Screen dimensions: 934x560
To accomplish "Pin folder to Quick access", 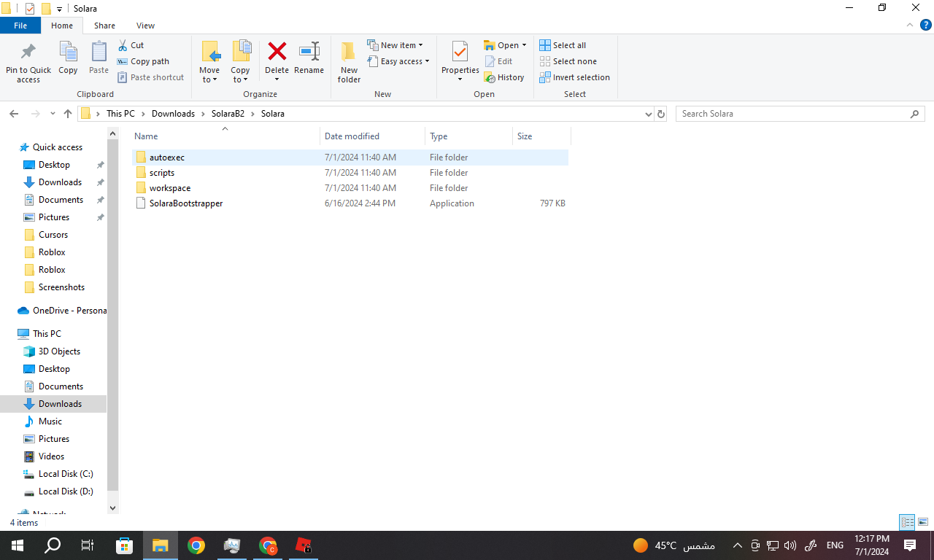I will [x=28, y=63].
